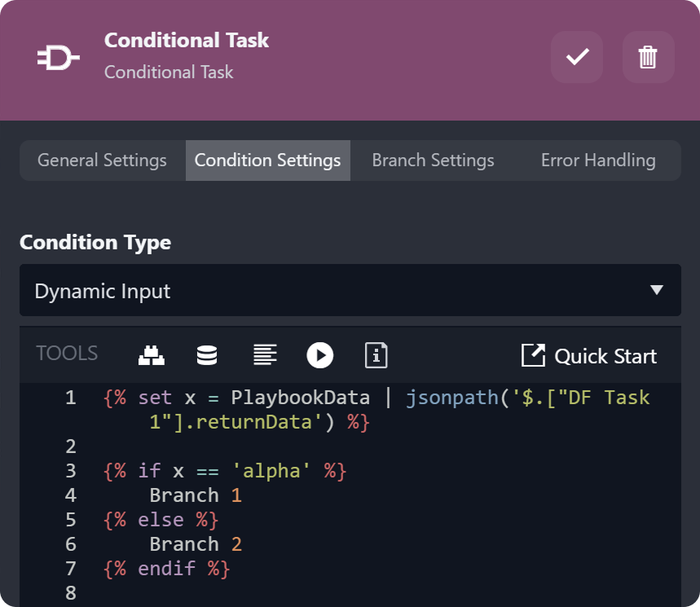This screenshot has height=607, width=700.
Task: Click code line 1 with jsonpath expression
Action: [x=375, y=398]
